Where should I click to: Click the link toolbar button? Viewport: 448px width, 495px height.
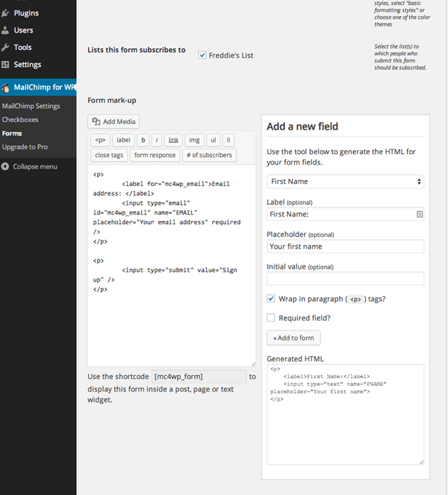173,140
